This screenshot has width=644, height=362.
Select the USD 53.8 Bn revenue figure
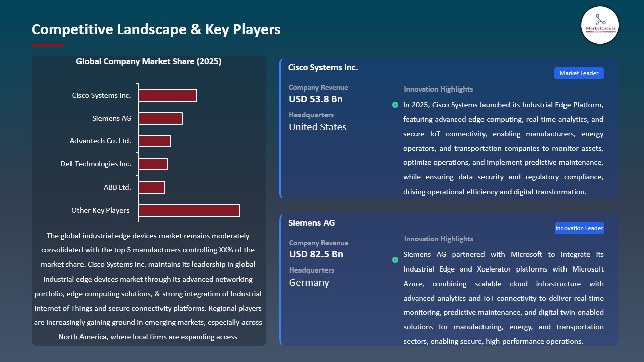315,99
